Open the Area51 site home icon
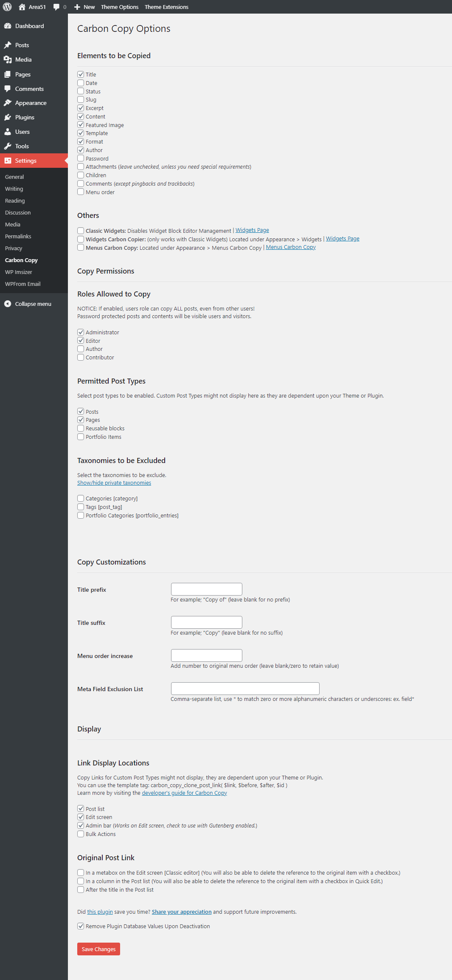Viewport: 452px width, 980px height. (x=22, y=7)
